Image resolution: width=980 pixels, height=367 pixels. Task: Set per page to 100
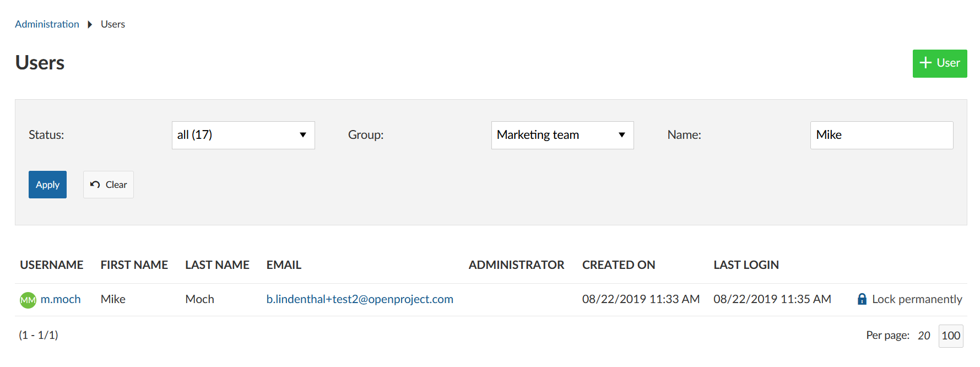tap(950, 336)
